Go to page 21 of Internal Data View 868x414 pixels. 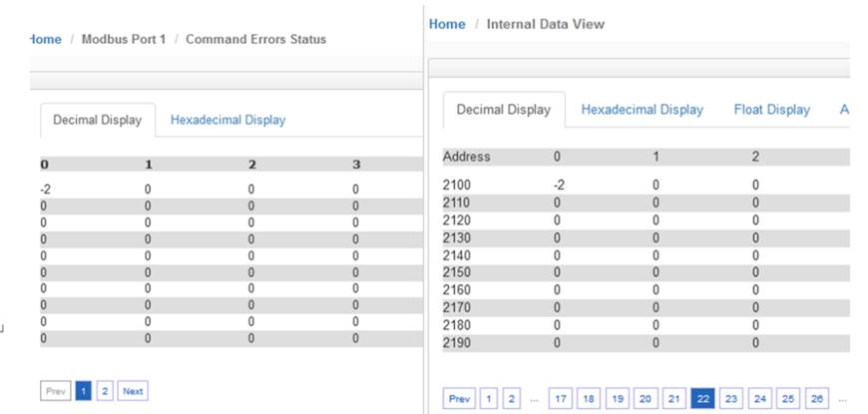pos(674,399)
